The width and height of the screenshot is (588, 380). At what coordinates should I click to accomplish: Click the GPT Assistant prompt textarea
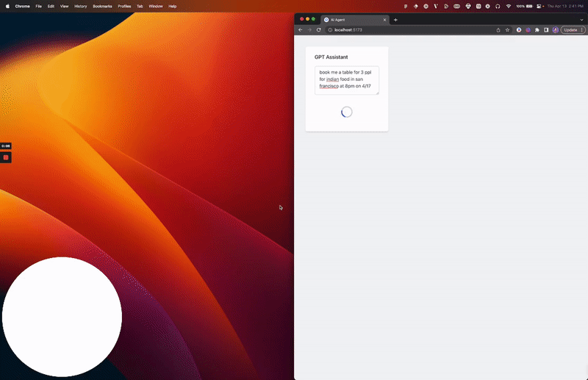tap(347, 80)
